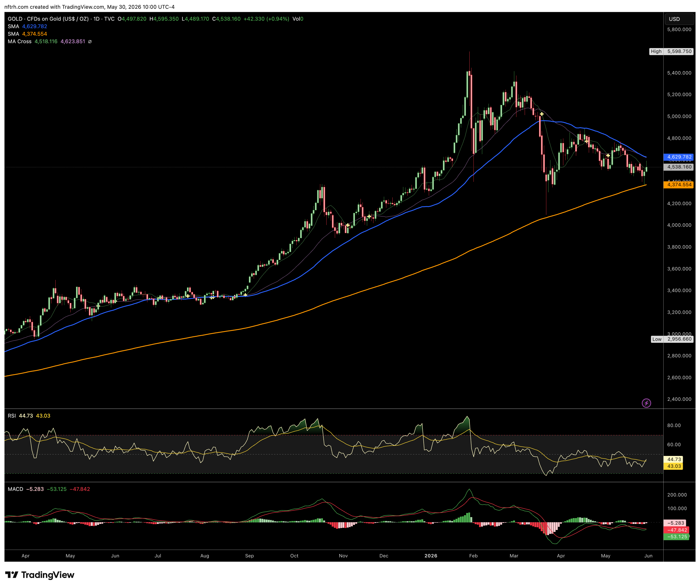The image size is (700, 588).
Task: Open the MACD indicator legend
Action: 49,489
